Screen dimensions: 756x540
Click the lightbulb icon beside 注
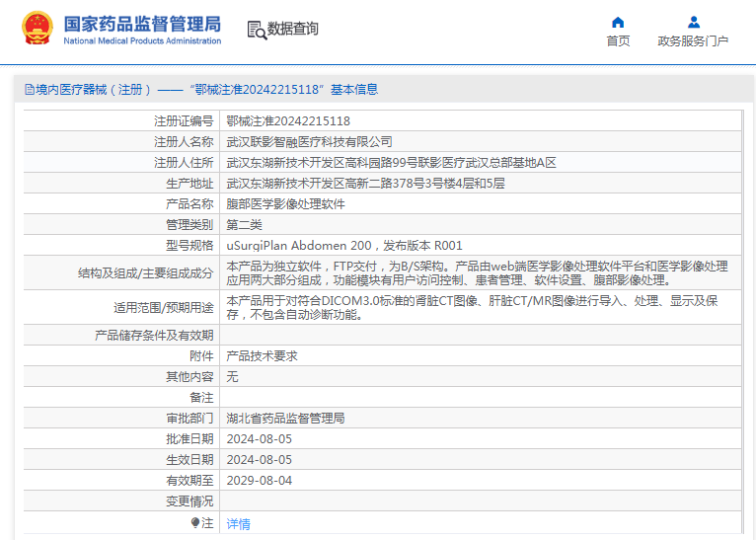tap(195, 522)
